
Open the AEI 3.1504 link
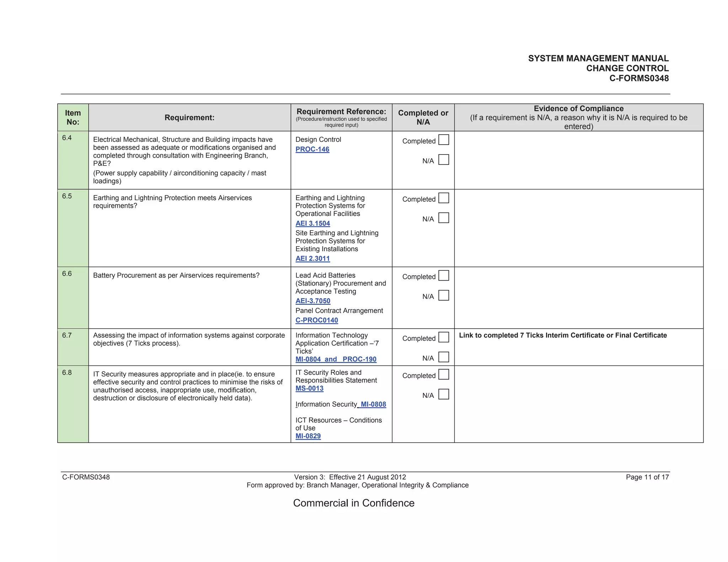312,223
